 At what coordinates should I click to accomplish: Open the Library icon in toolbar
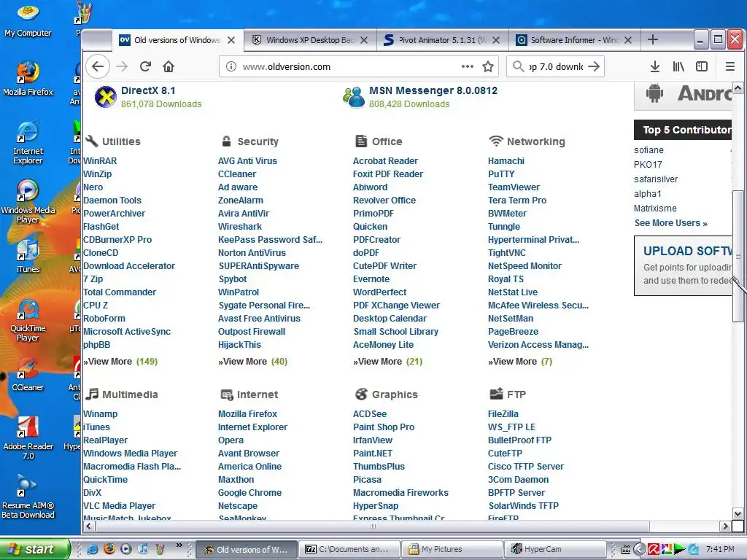tap(678, 66)
